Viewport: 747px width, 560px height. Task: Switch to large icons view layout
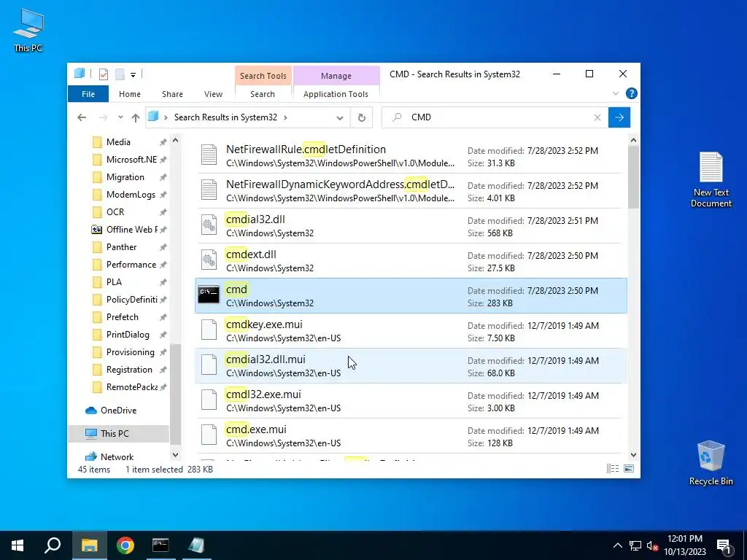[629, 469]
